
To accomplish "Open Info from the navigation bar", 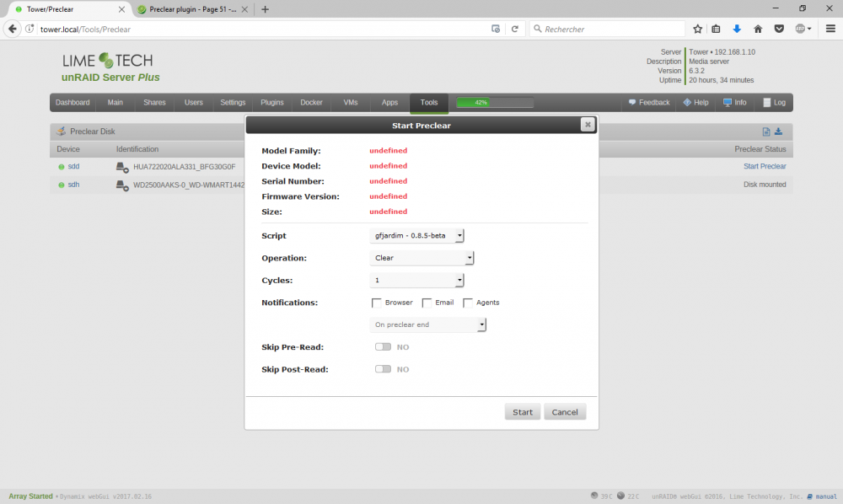I will coord(734,102).
